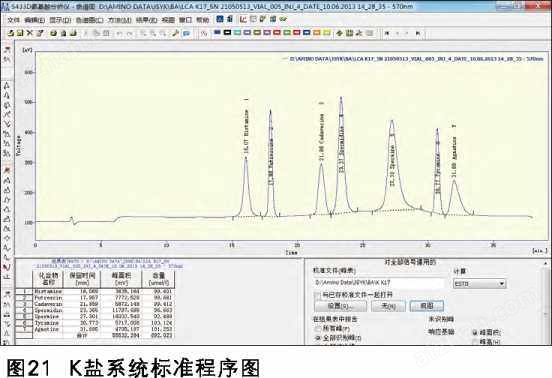Open the 窗口 menu
This screenshot has width=552, height=378.
[x=185, y=20]
